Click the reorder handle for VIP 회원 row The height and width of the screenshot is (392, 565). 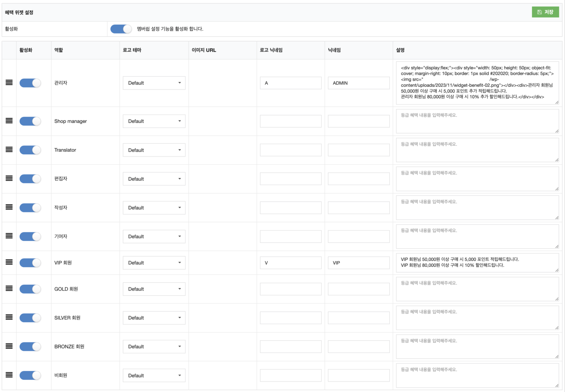(9, 262)
